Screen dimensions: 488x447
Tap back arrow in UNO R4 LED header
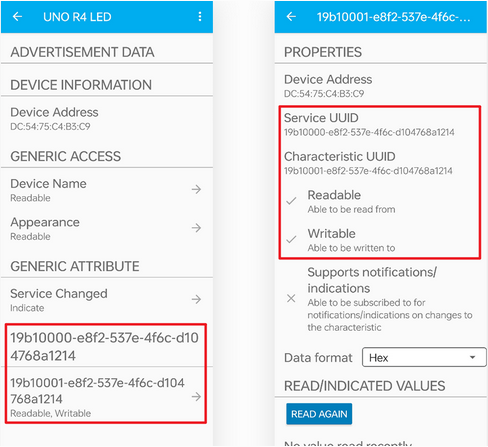[x=17, y=16]
